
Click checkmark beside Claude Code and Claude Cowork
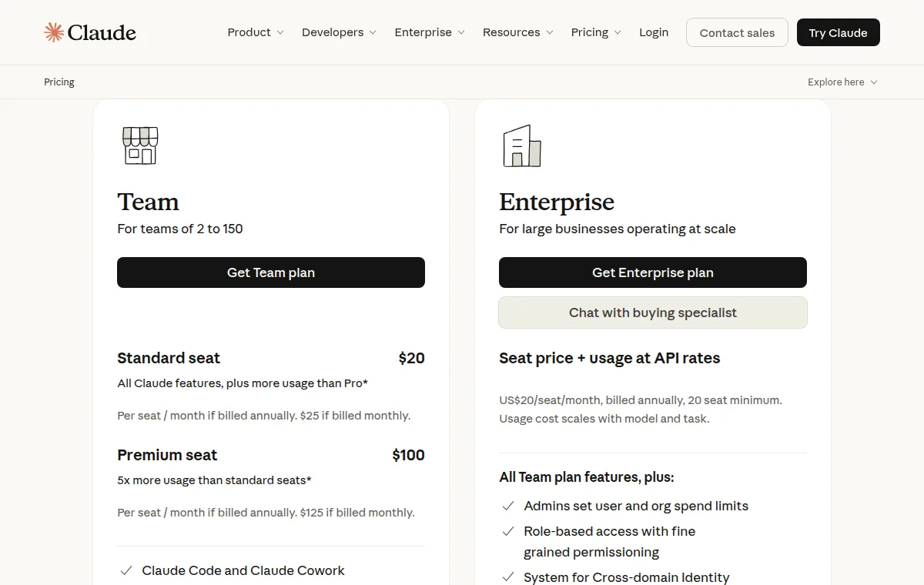(x=126, y=570)
